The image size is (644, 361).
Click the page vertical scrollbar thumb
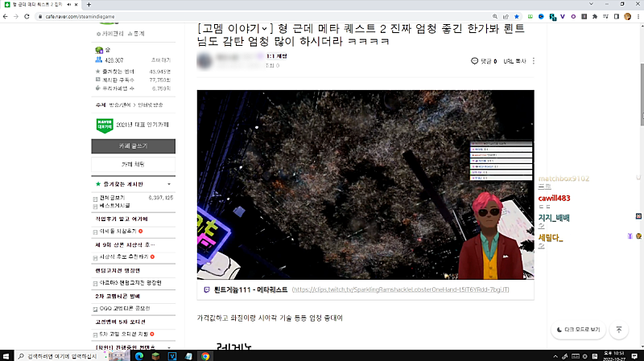tap(642, 94)
